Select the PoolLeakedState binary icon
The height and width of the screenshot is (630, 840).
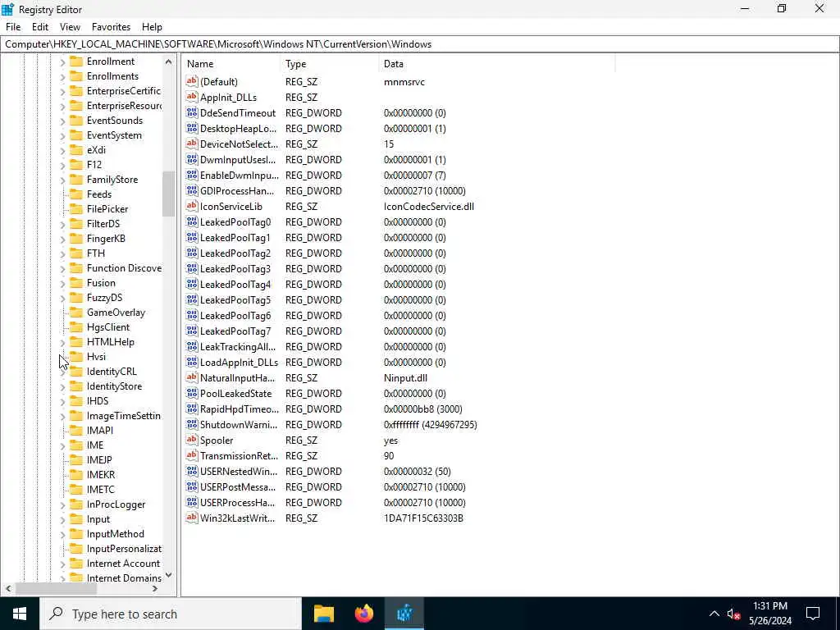(192, 393)
